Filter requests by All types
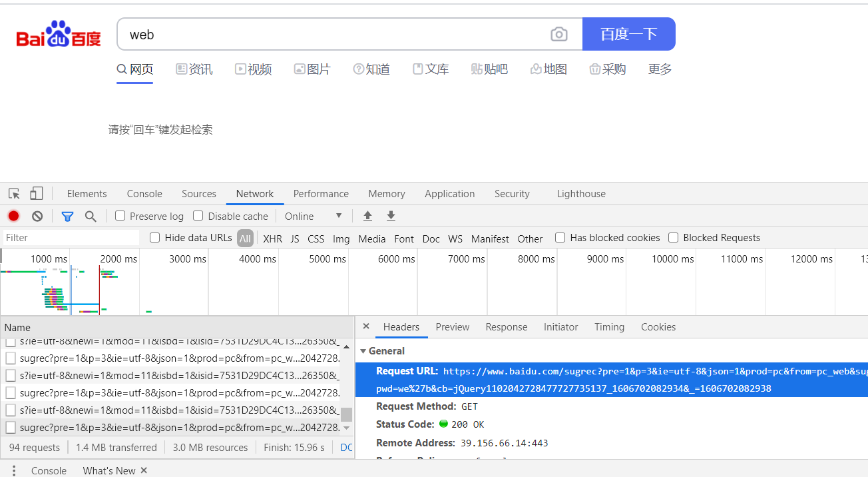 [x=246, y=238]
